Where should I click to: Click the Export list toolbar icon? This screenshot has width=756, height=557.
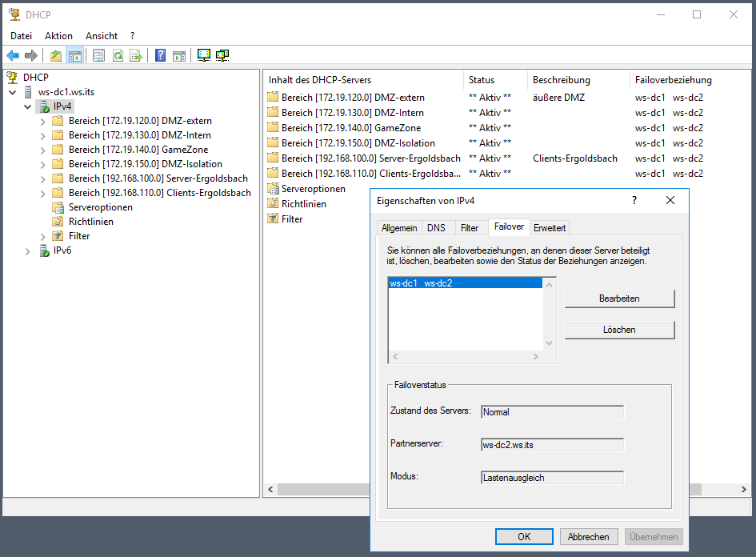click(137, 56)
